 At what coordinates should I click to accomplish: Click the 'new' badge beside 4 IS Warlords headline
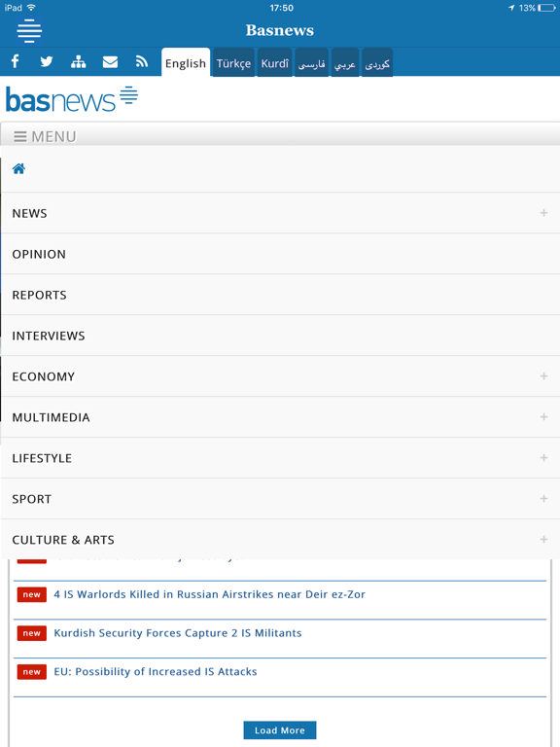coord(32,594)
